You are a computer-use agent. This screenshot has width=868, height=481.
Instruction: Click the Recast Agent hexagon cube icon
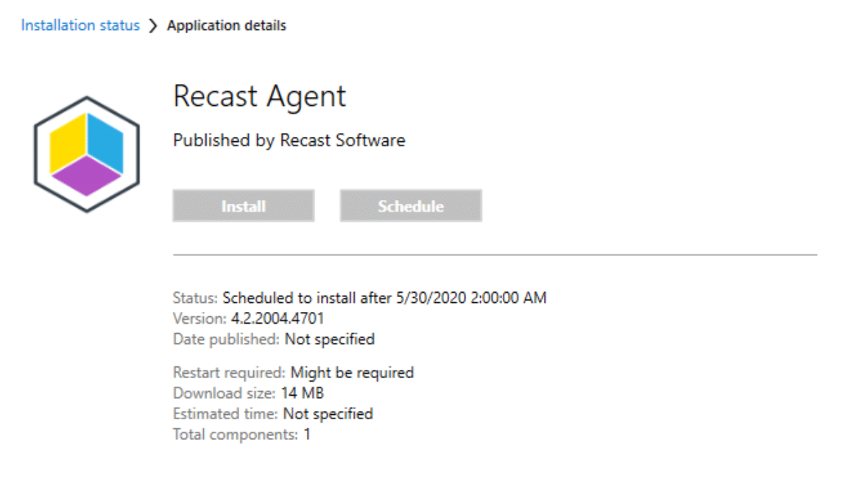click(x=87, y=154)
